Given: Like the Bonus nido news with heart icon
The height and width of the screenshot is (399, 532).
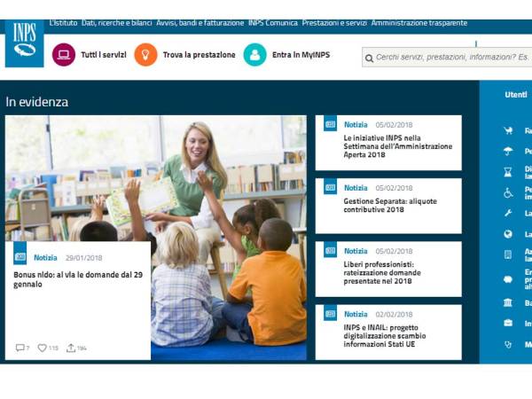Looking at the screenshot, I should tap(42, 348).
